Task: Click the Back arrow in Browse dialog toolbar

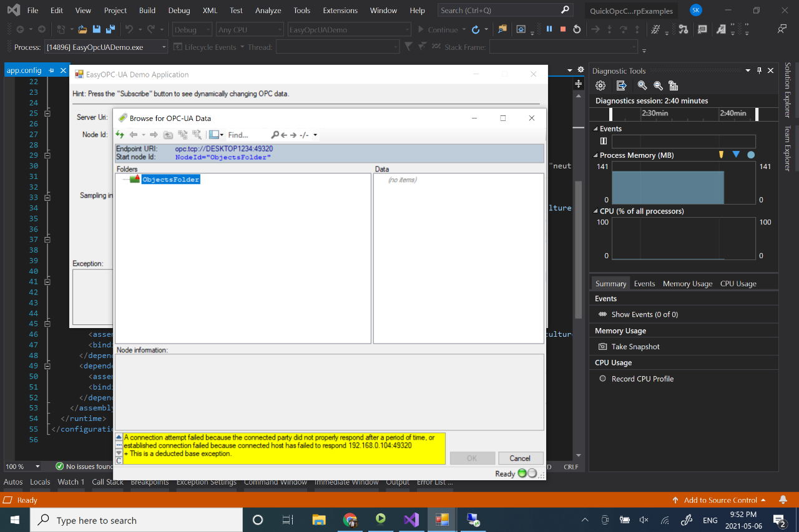Action: [x=133, y=135]
